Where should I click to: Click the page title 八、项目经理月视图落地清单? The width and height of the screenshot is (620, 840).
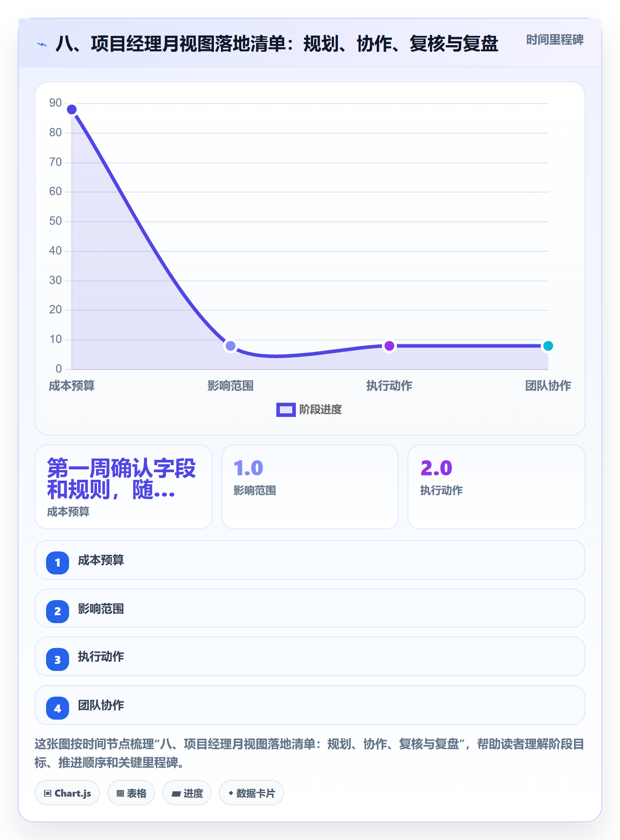[x=277, y=44]
